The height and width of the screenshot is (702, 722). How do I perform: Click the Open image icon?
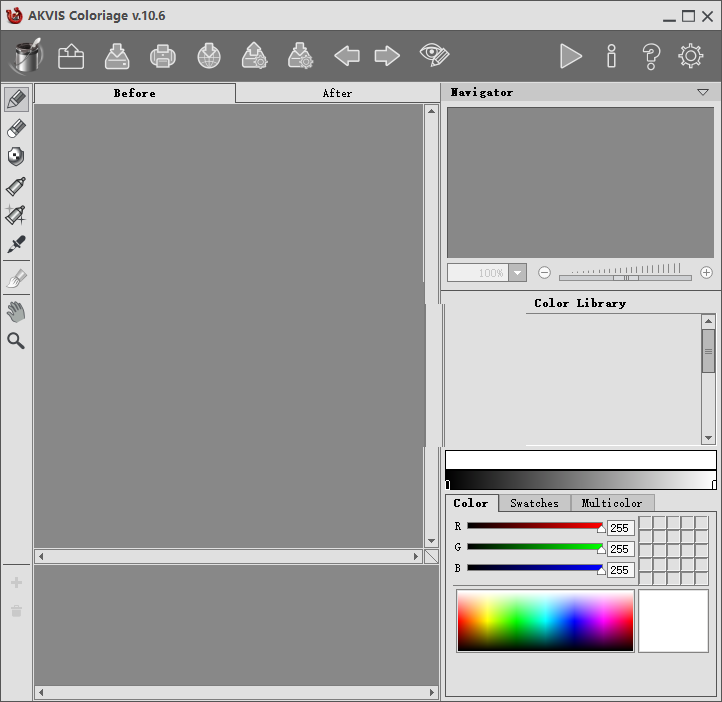(x=71, y=56)
